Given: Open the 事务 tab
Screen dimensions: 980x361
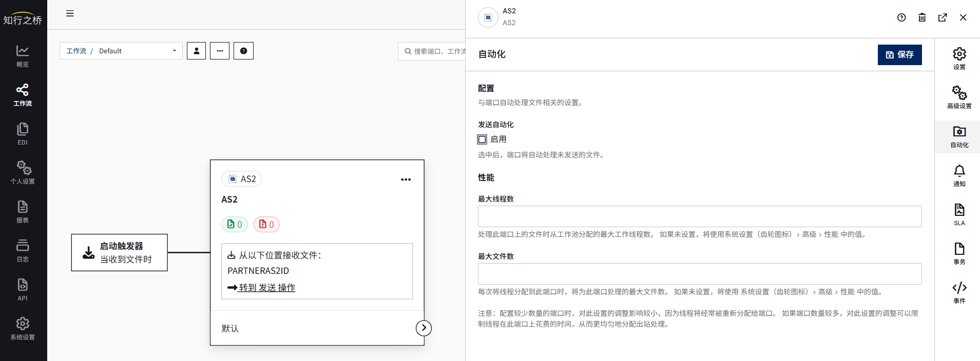Looking at the screenshot, I should click(x=959, y=253).
